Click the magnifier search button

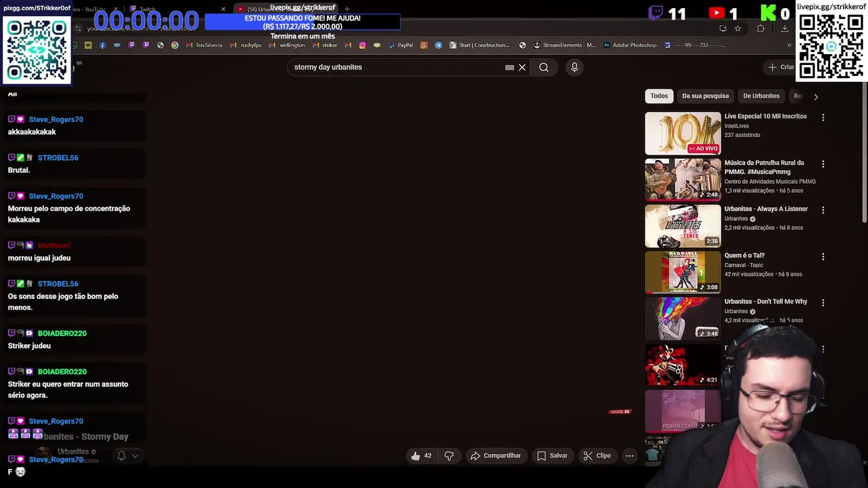[544, 67]
